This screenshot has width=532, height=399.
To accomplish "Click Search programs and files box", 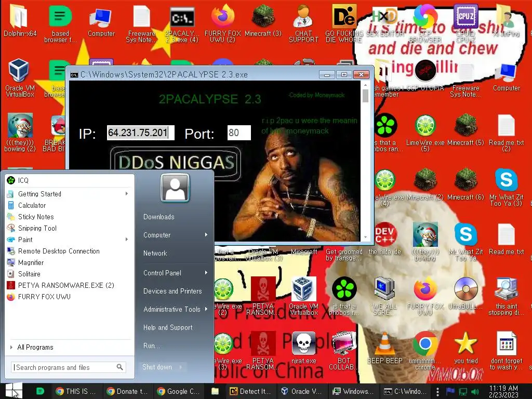I will (x=69, y=367).
